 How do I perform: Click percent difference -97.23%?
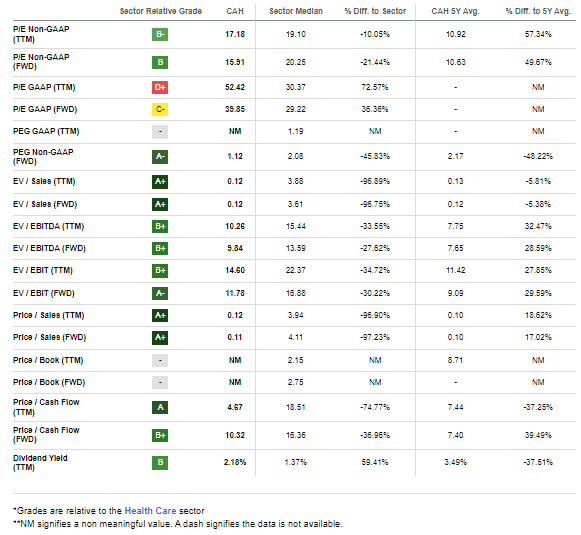pos(375,338)
